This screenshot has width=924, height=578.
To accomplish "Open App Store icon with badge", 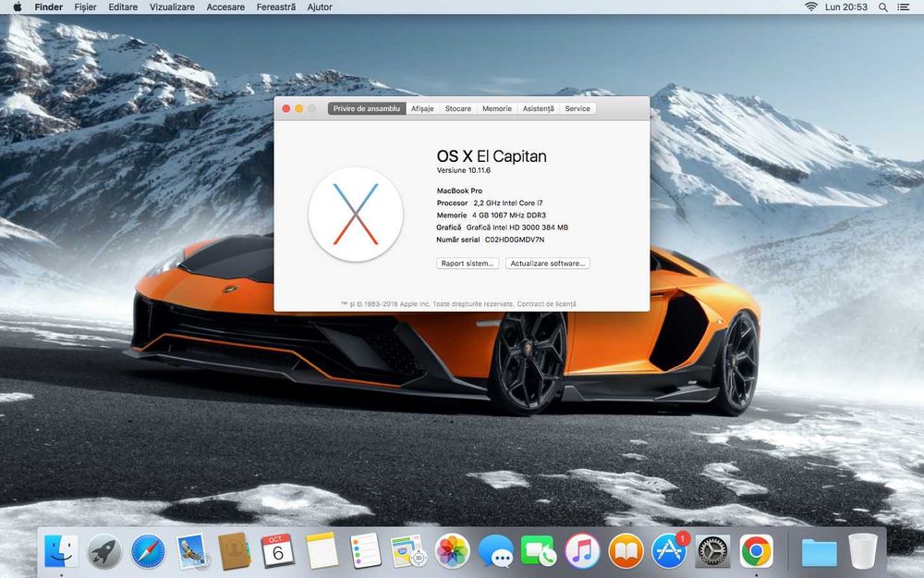I will click(669, 552).
